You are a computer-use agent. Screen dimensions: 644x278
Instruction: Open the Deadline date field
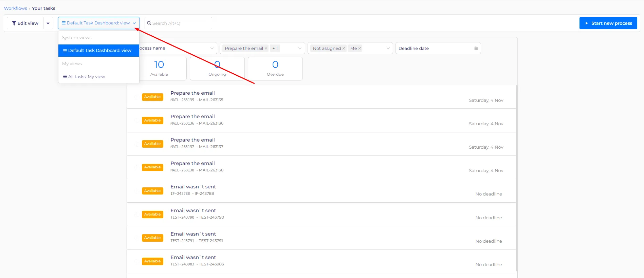(x=438, y=48)
